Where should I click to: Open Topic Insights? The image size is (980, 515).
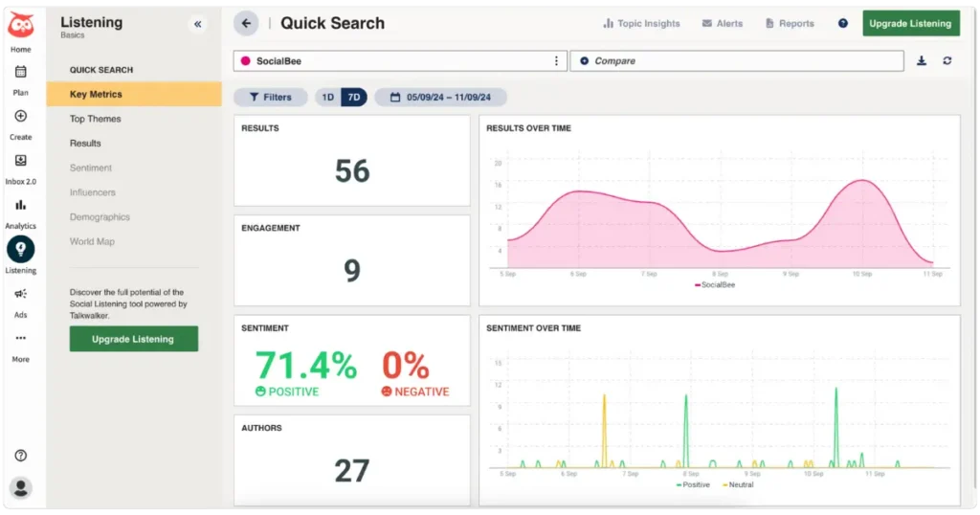pos(641,24)
